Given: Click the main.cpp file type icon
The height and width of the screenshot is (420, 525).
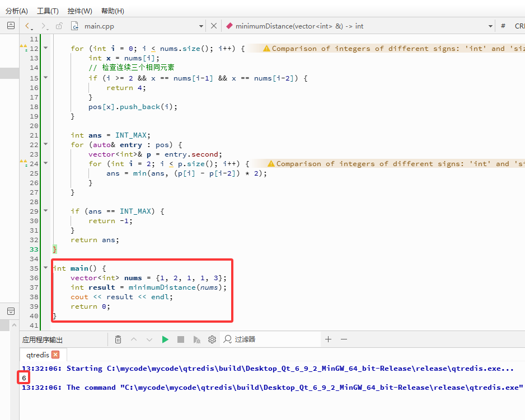Looking at the screenshot, I should (74, 26).
